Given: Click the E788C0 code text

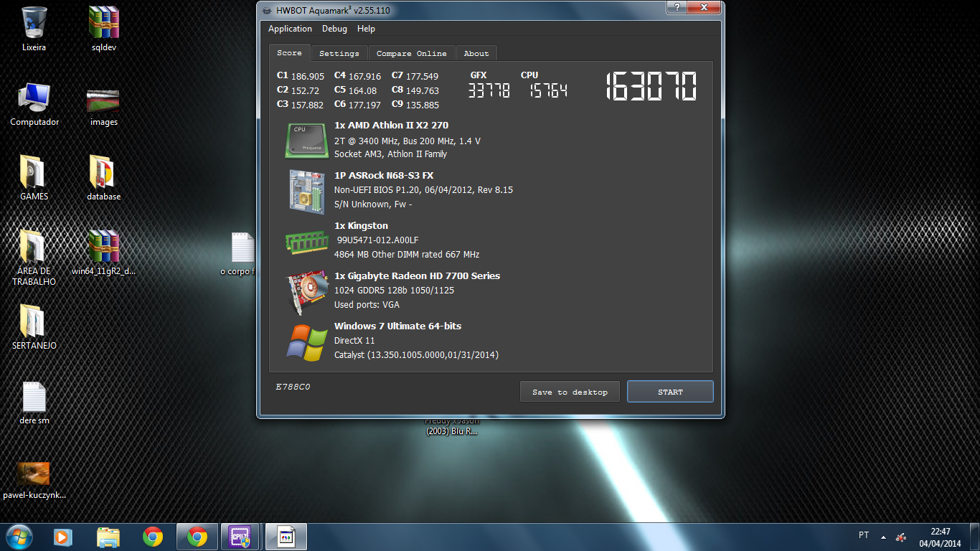Looking at the screenshot, I should click(x=293, y=387).
